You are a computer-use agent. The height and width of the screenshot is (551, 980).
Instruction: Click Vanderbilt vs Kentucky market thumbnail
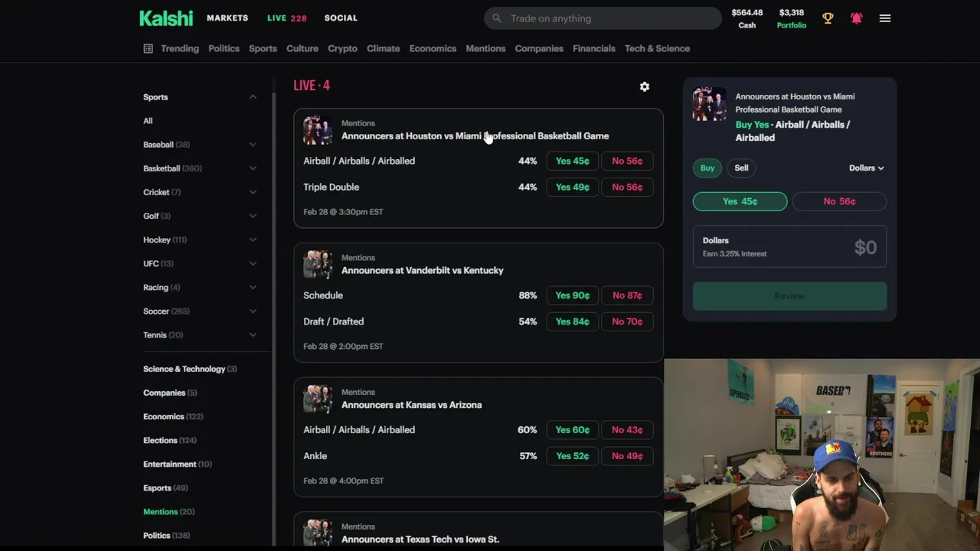[318, 264]
